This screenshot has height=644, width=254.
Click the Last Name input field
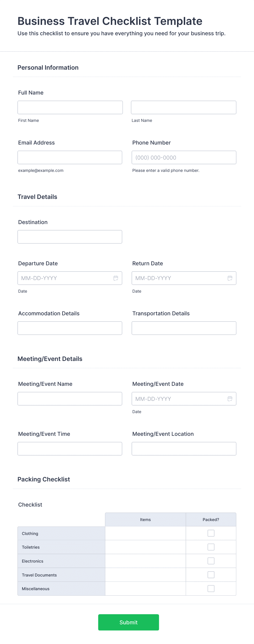(184, 107)
